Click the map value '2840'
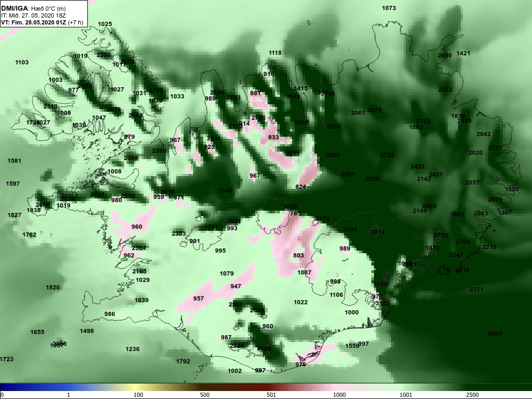 225,190
